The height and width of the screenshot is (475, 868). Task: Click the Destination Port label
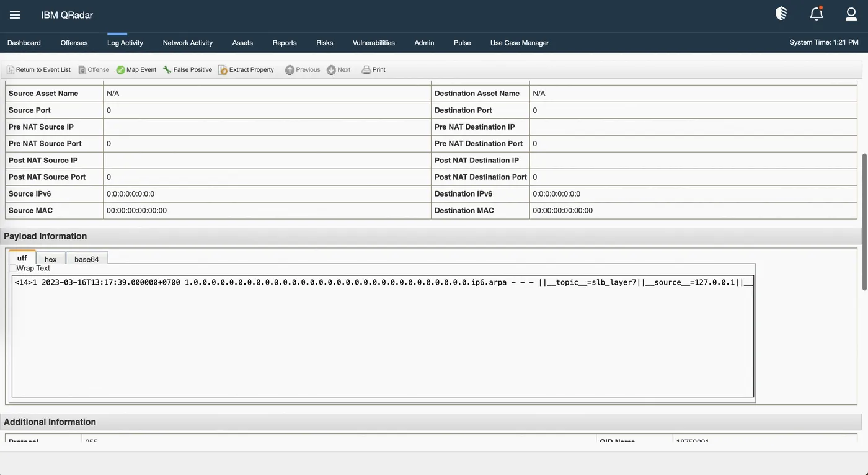pos(463,110)
